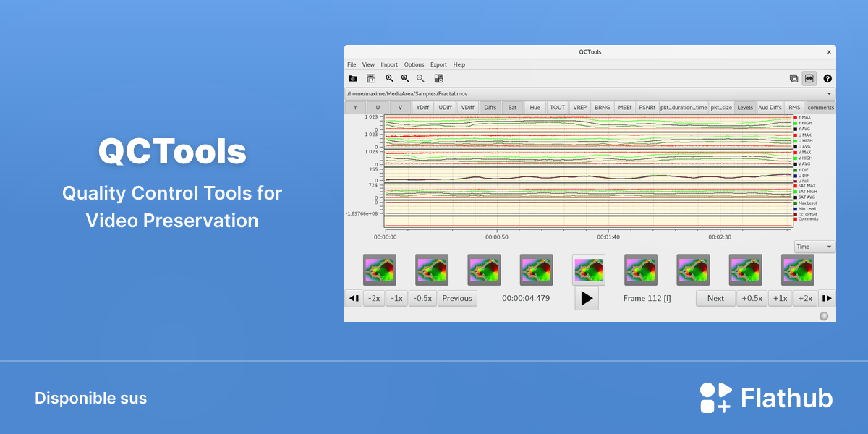Toggle the YDiff graph button
Image resolution: width=868 pixels, height=434 pixels.
(x=422, y=107)
